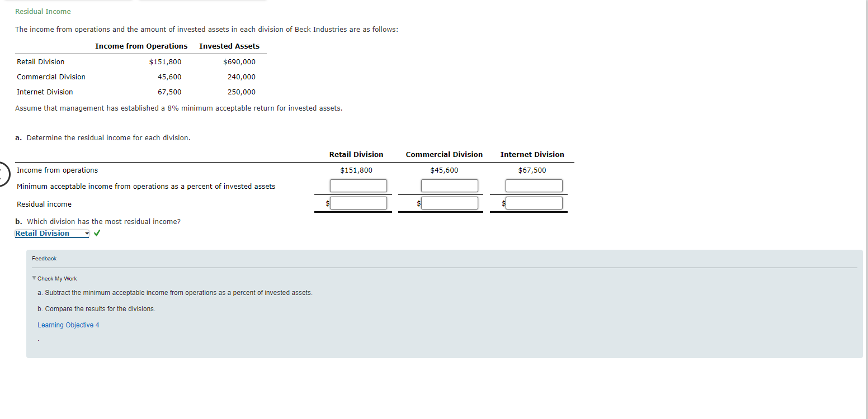The image size is (868, 419).
Task: Click Retail Division residual income field
Action: pyautogui.click(x=358, y=203)
